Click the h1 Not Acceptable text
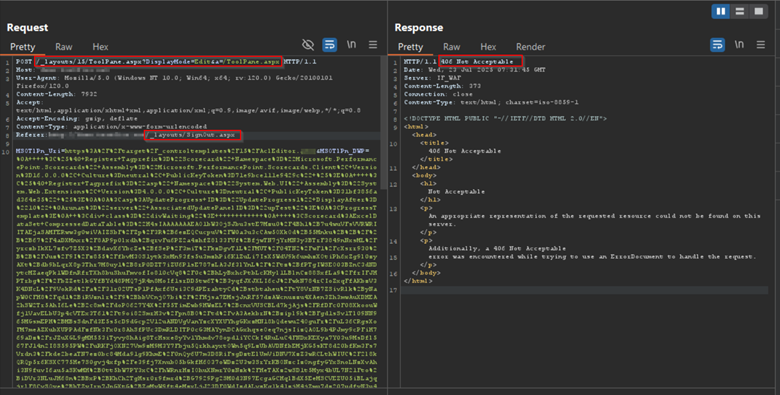780x395 pixels. click(456, 192)
